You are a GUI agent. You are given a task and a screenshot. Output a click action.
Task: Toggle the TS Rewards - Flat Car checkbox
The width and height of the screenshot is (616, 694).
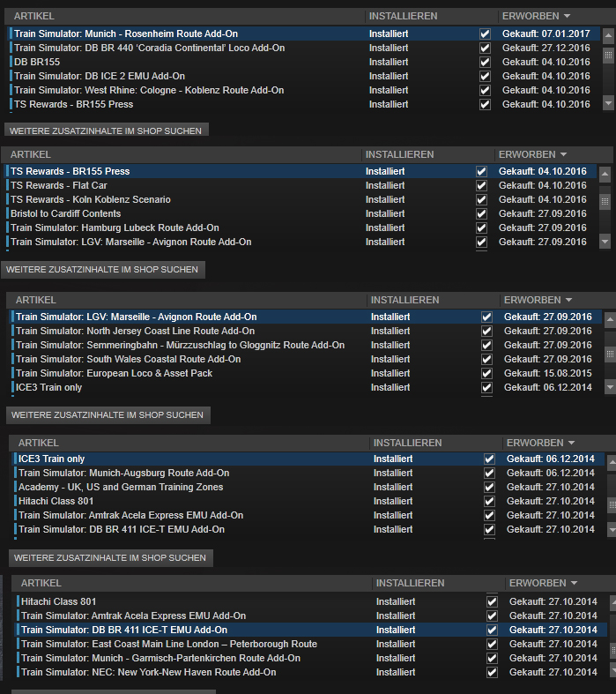[481, 185]
